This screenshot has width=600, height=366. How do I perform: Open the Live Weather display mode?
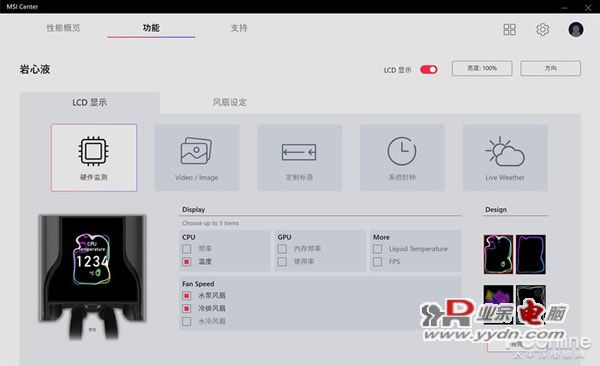click(505, 157)
